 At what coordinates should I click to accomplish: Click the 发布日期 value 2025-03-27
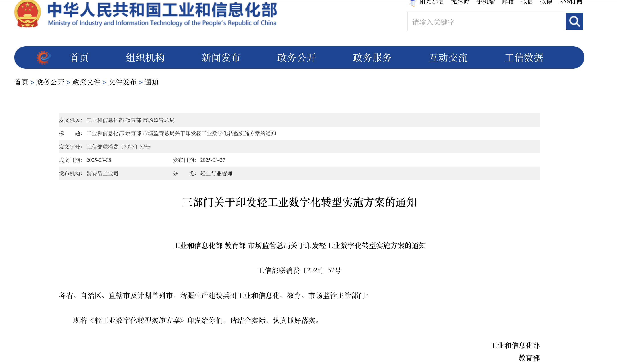(x=213, y=160)
